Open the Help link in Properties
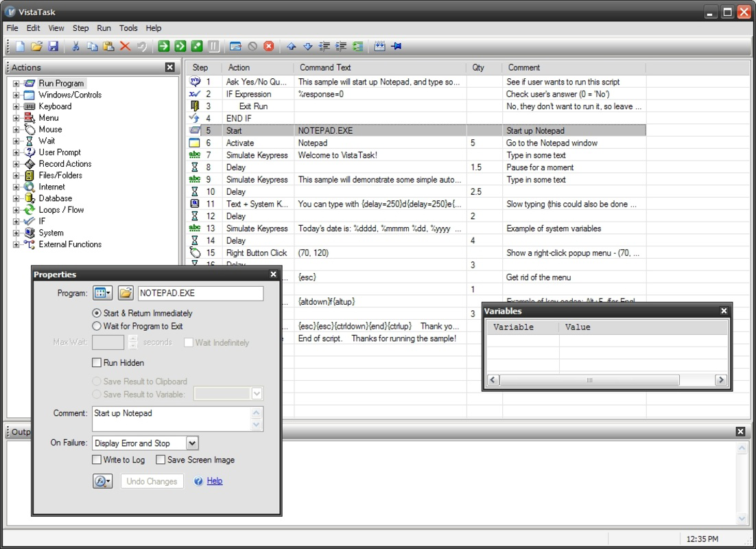The height and width of the screenshot is (549, 756). [x=215, y=481]
